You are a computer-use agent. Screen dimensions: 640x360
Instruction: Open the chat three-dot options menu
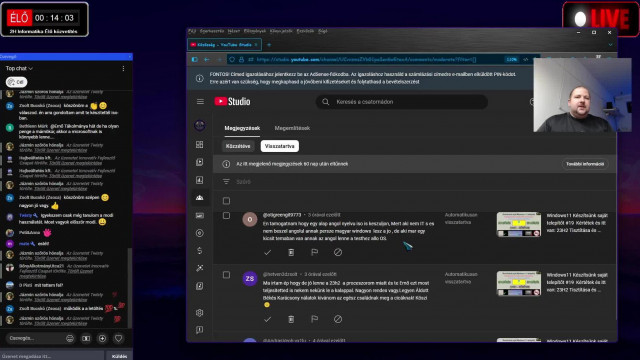[x=123, y=69]
